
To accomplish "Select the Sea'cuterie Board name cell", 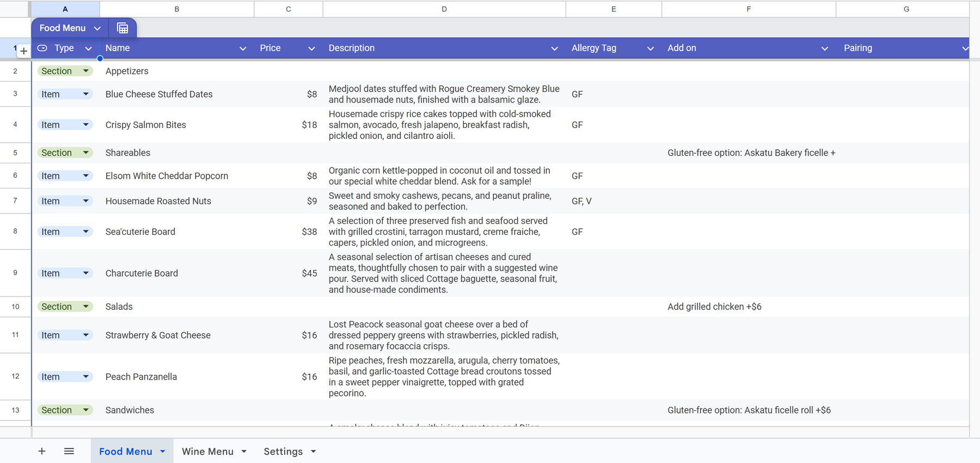I will [x=177, y=231].
